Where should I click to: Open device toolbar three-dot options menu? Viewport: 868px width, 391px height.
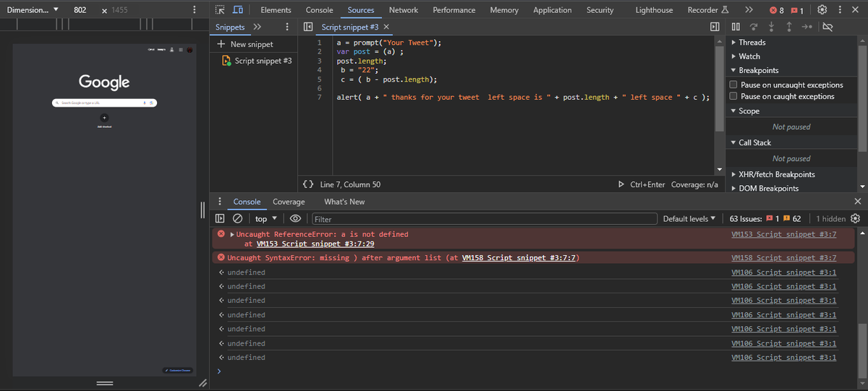(x=194, y=10)
